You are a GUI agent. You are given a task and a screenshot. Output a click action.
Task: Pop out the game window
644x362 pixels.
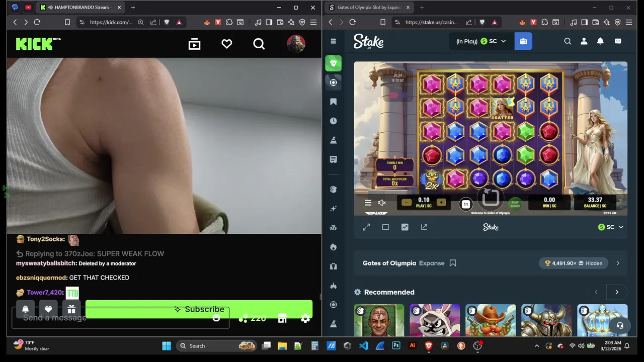[424, 227]
